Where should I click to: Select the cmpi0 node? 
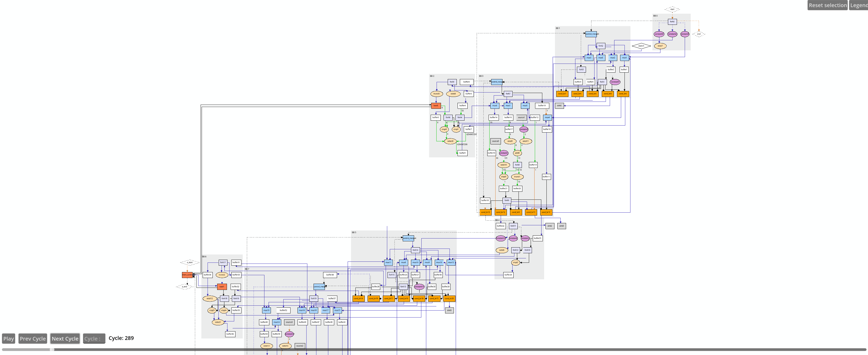[x=444, y=129]
